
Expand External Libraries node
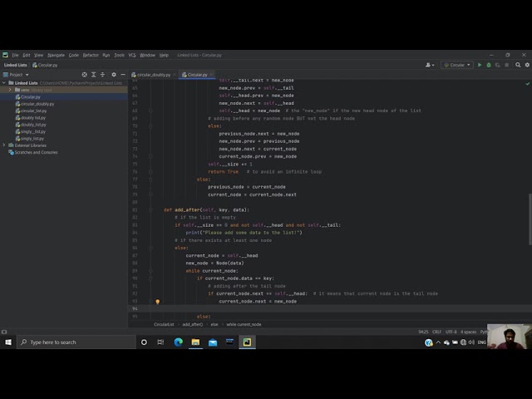tap(4, 145)
